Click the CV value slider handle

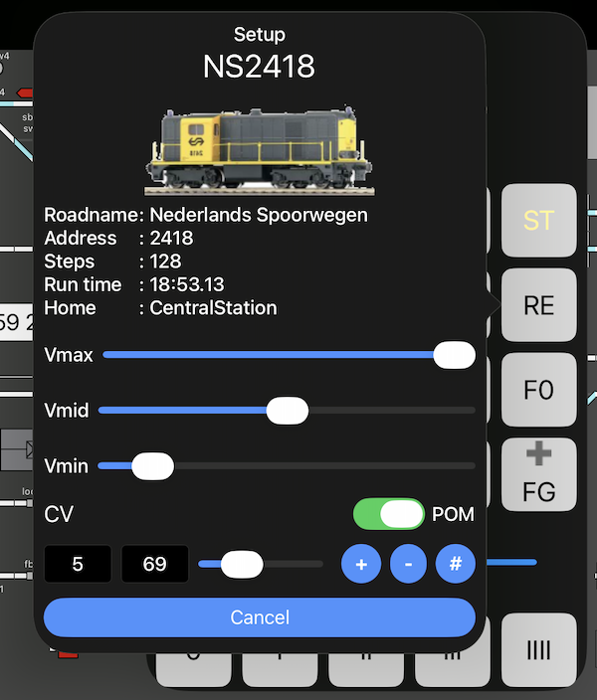(241, 565)
